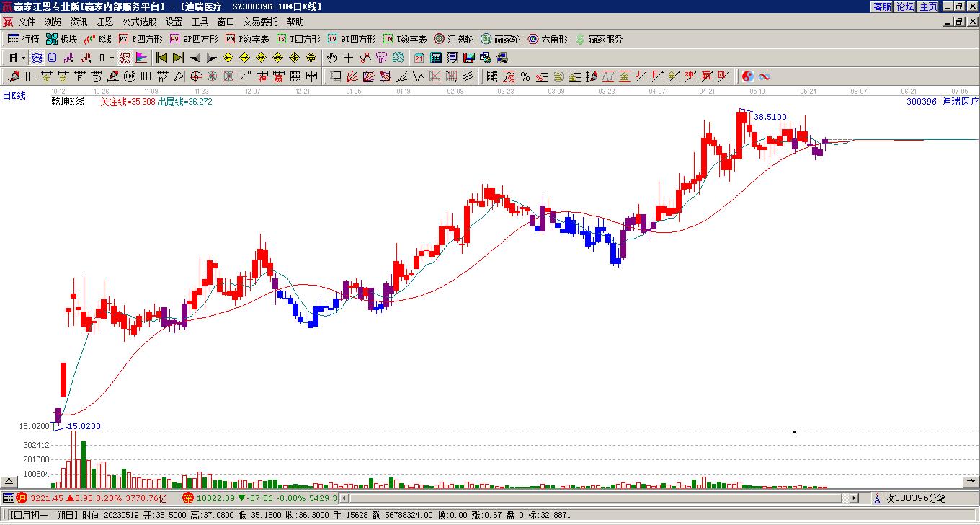Click the black triangle marker above volume

tap(794, 432)
